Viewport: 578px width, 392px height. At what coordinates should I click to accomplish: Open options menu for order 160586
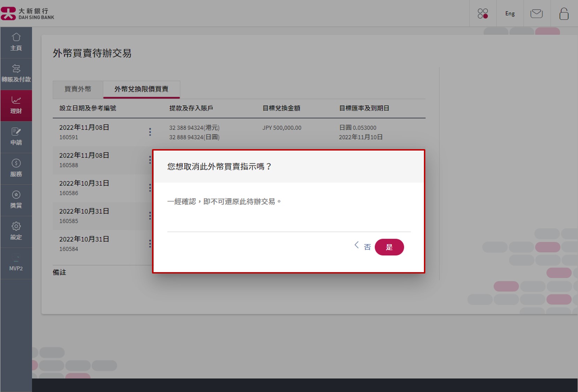tap(150, 187)
